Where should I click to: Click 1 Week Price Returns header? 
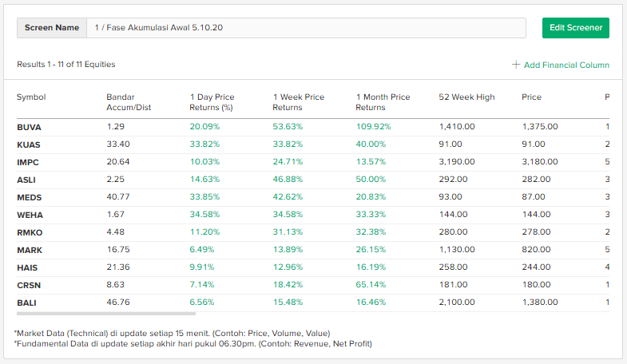click(x=299, y=102)
